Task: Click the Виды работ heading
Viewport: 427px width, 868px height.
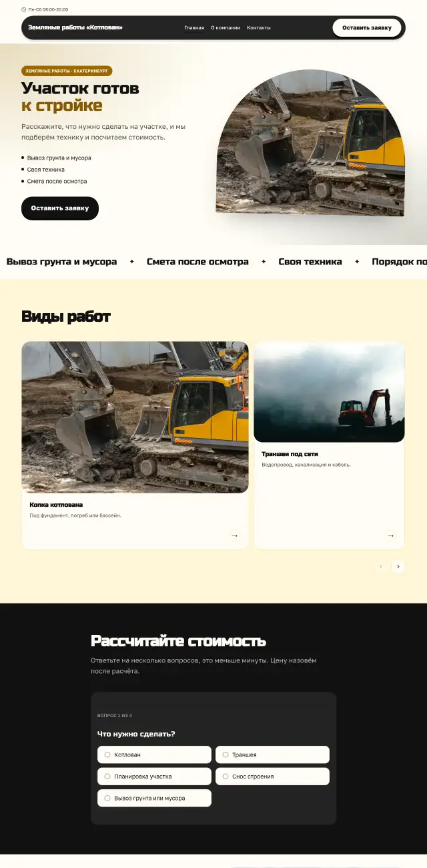Action: (66, 316)
